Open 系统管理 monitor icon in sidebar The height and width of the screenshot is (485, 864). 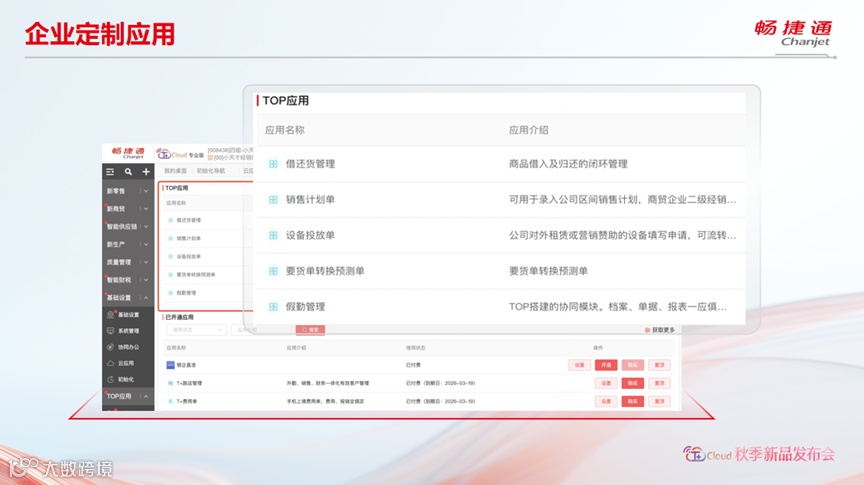point(110,331)
